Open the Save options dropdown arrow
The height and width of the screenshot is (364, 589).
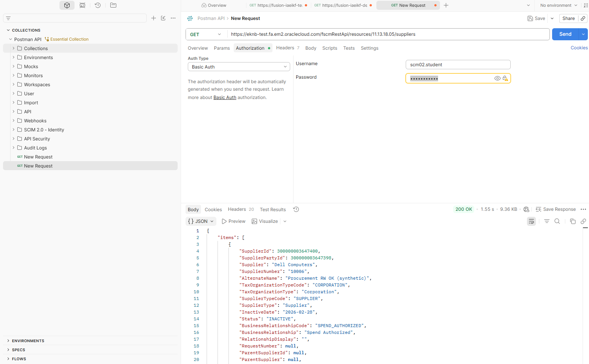[552, 18]
